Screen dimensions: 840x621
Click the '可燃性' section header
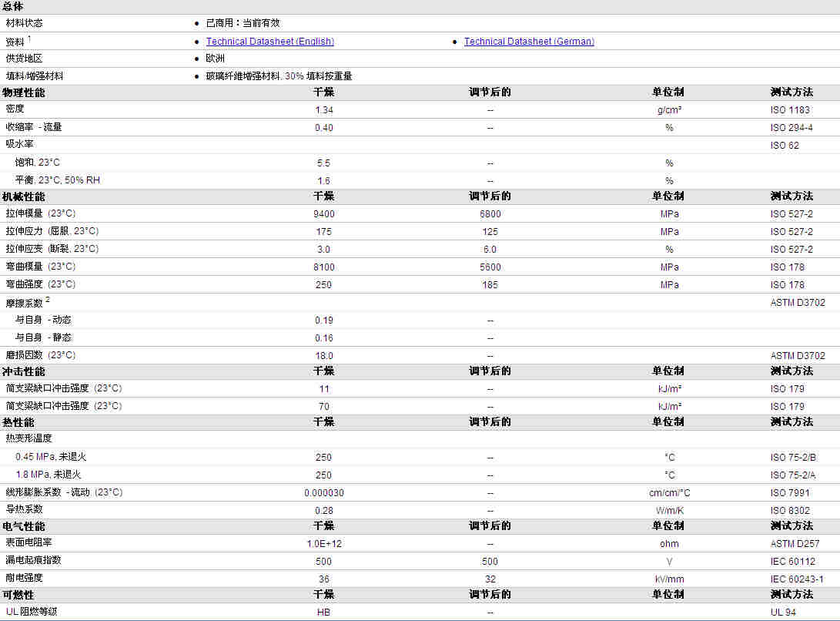18,596
